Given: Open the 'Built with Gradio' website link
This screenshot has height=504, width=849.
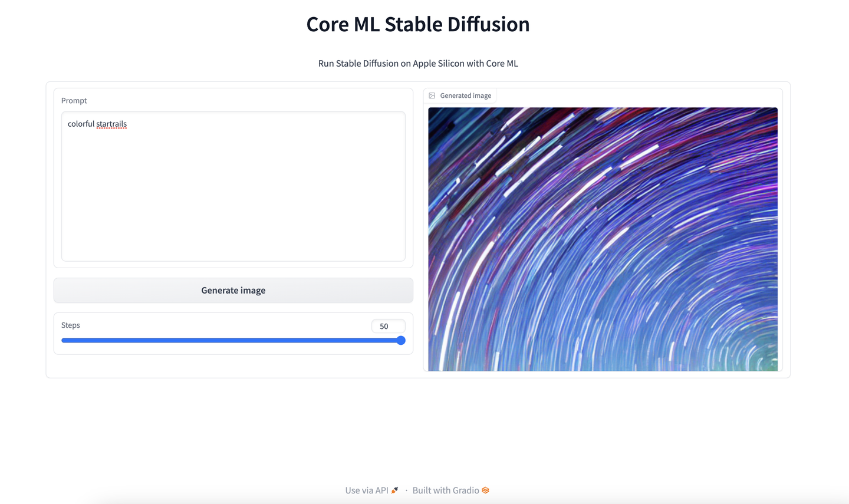Looking at the screenshot, I should click(445, 490).
